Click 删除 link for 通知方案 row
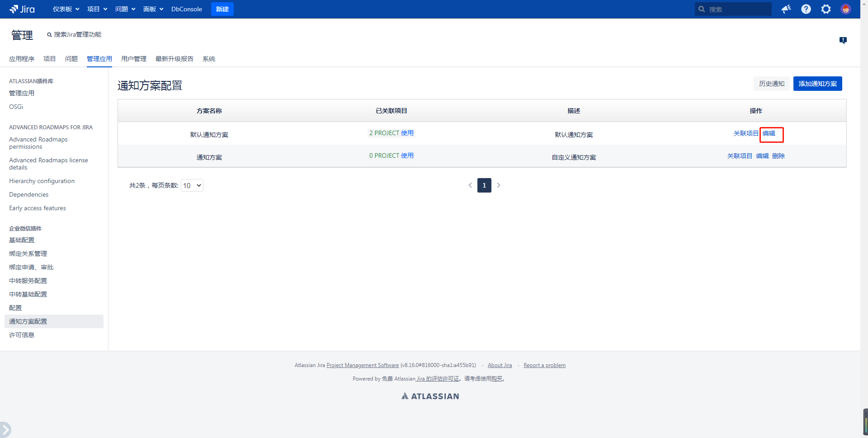The height and width of the screenshot is (438, 868). point(778,156)
